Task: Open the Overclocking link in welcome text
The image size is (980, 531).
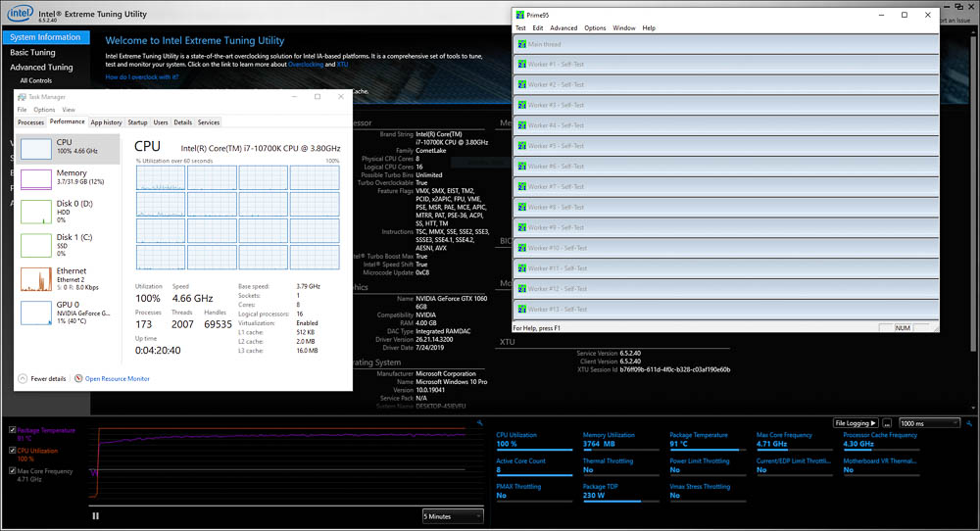Action: tap(306, 65)
